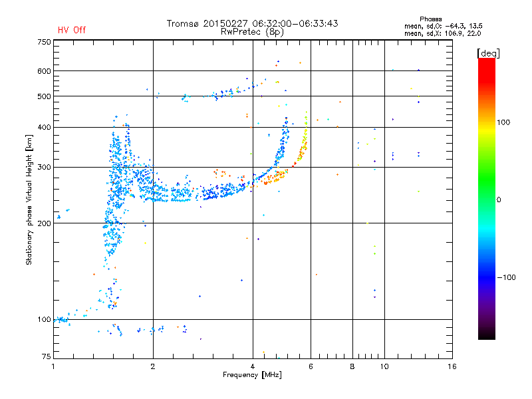Click the y-axis label '300'
This screenshot has height=399, width=532.
[44, 167]
